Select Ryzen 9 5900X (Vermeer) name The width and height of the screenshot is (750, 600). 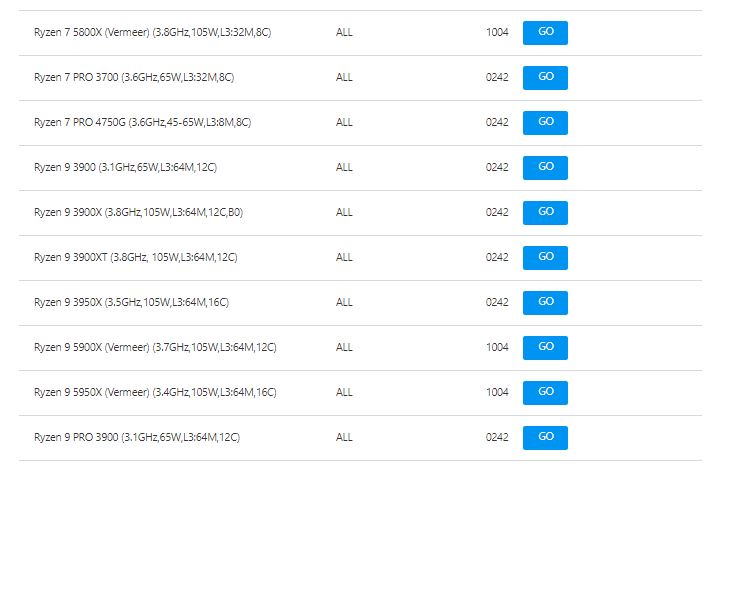coord(155,347)
